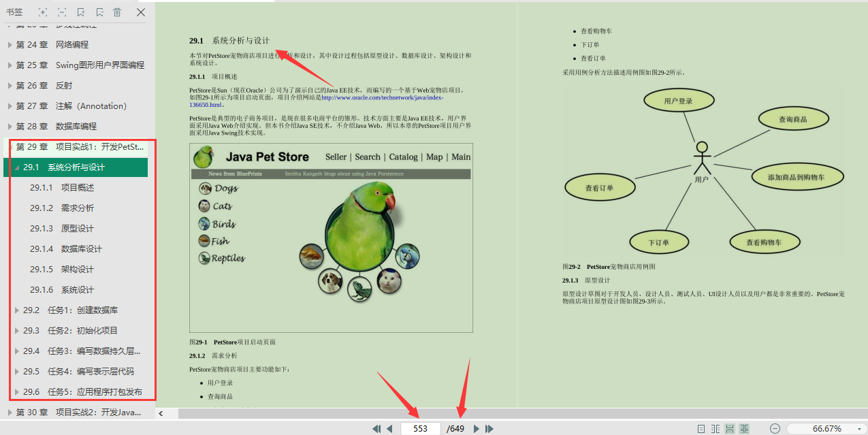Click the 图29-2 PetStore宠物商店用例图 caption

pyautogui.click(x=609, y=267)
